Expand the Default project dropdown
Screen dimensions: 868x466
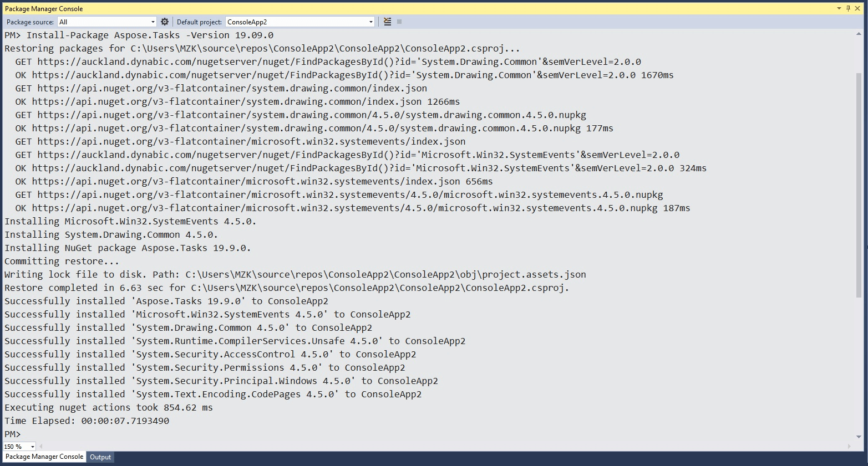pyautogui.click(x=370, y=22)
